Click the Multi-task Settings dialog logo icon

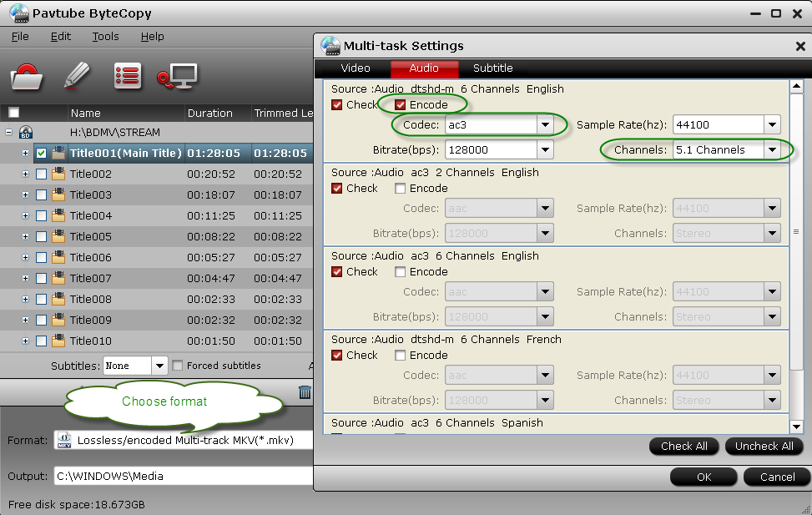point(330,46)
